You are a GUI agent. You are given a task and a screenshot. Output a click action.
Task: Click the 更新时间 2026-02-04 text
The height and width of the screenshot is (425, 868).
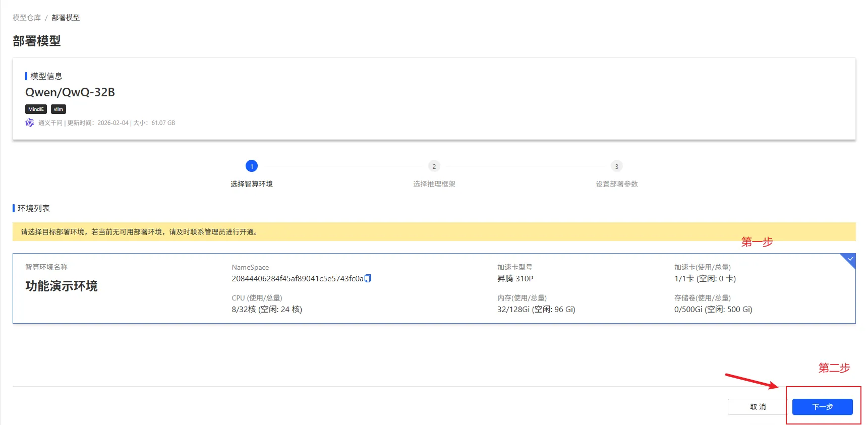[98, 123]
